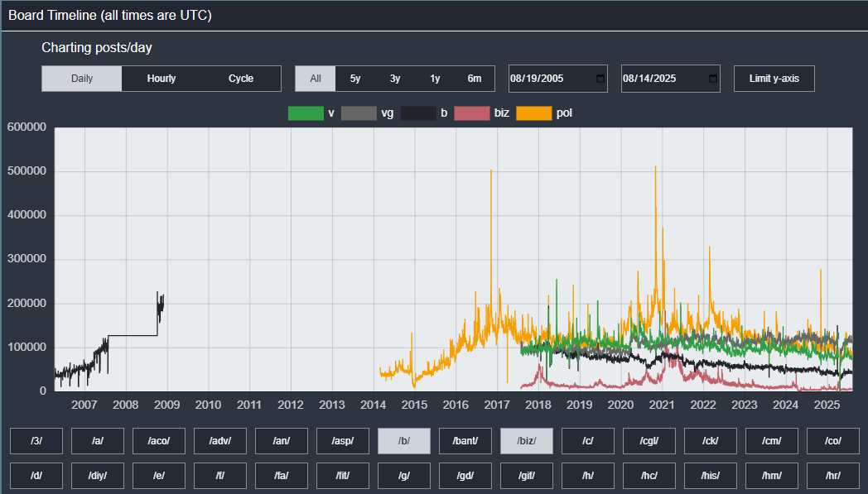Click the green v legend swatch
The height and width of the screenshot is (494, 868).
click(306, 113)
